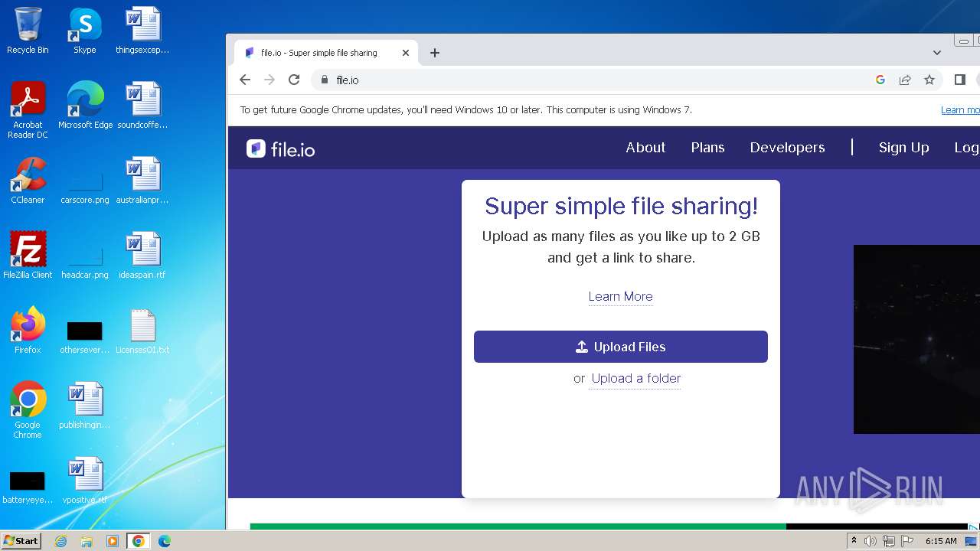This screenshot has height=551, width=980.
Task: Select the australianpr... Word document
Action: (142, 181)
